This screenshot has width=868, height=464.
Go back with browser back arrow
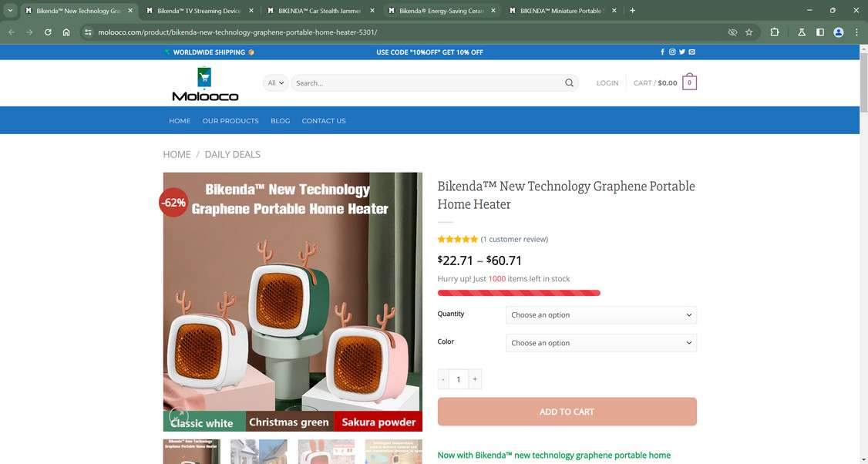12,32
